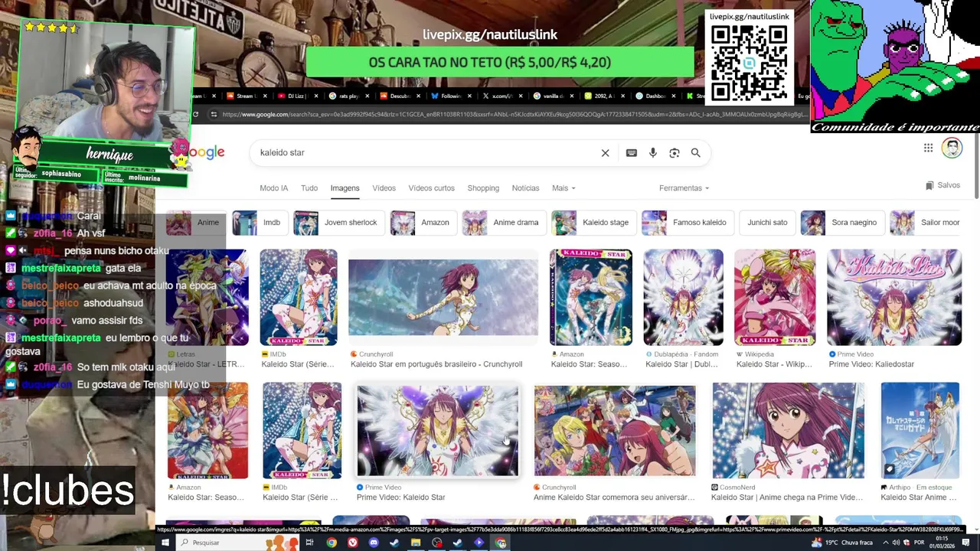Viewport: 980px width, 551px height.
Task: Open Task View on the taskbar
Action: (x=309, y=543)
